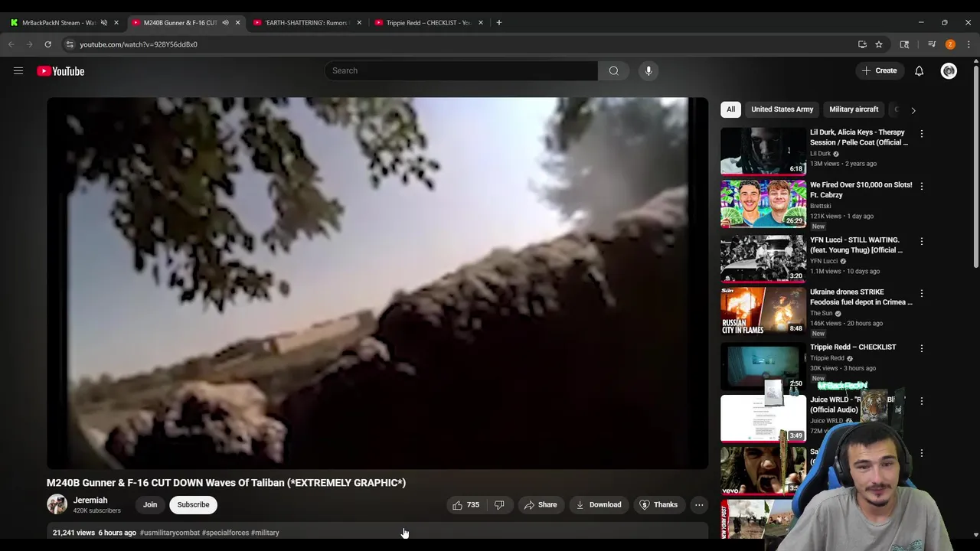Open Lil Durk Therapy Session thumbnail
Viewport: 980px width, 551px height.
pos(763,152)
